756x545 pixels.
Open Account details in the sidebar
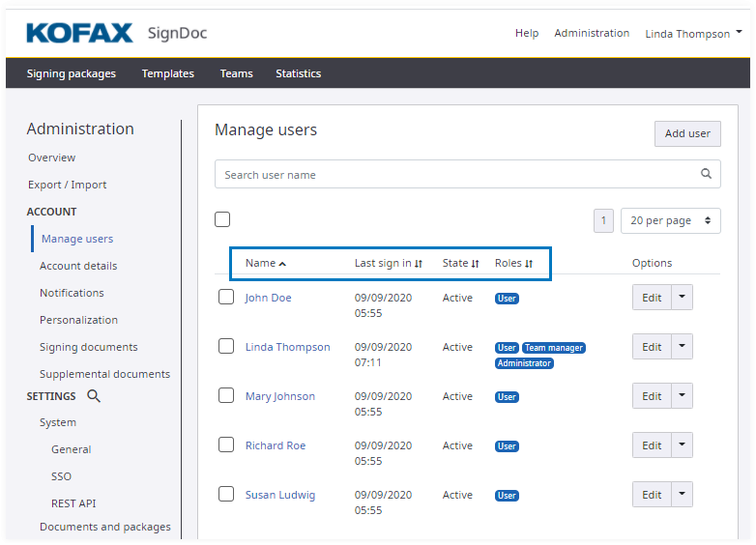pos(78,266)
